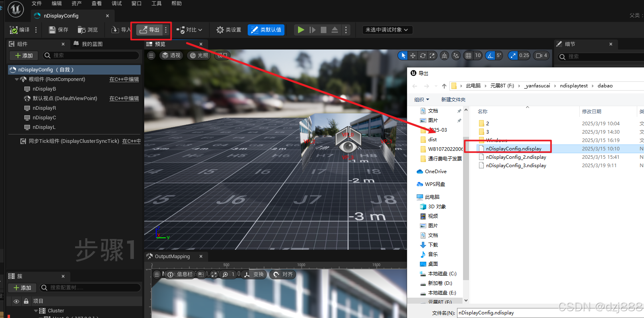
Task: Open the compile options three-dot menu
Action: [36, 30]
